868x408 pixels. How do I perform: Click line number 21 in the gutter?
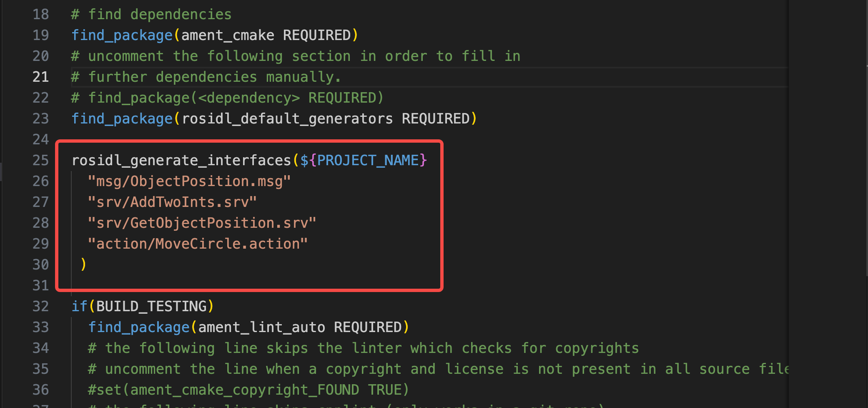41,77
